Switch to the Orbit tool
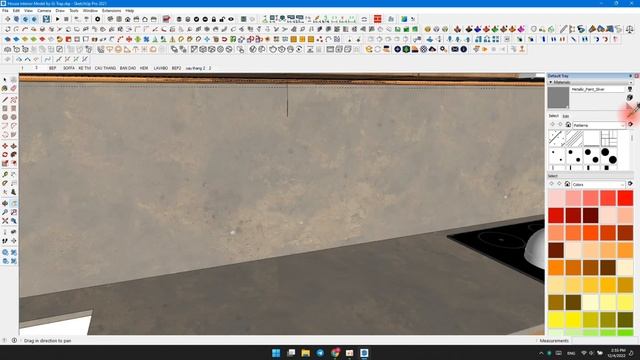This screenshot has height=360, width=640. 5,203
